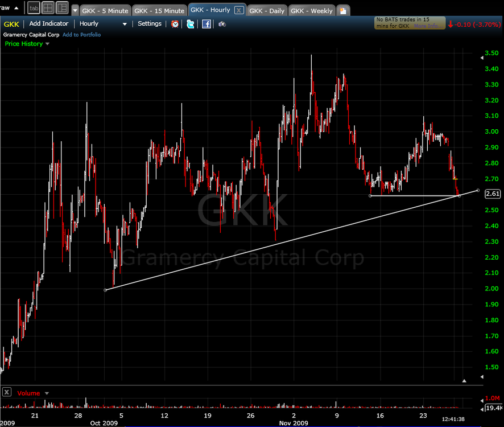Image resolution: width=504 pixels, height=427 pixels.
Task: Click the 2.00 price axis label
Action: coord(491,288)
